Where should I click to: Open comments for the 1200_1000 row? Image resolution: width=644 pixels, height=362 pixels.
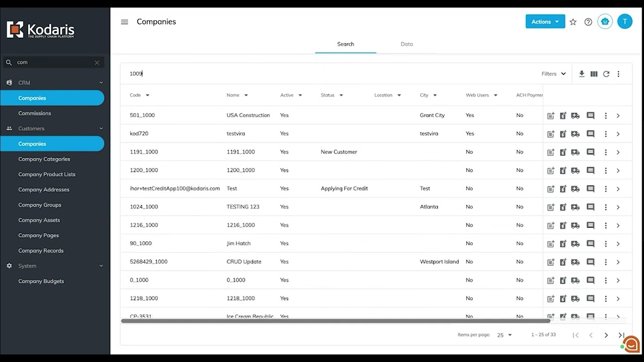click(591, 170)
